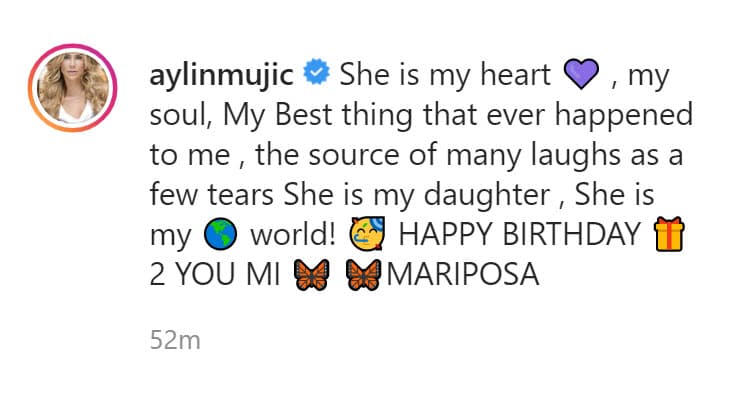The height and width of the screenshot is (402, 749).
Task: Click the globe earth emoji
Action: coord(220,234)
